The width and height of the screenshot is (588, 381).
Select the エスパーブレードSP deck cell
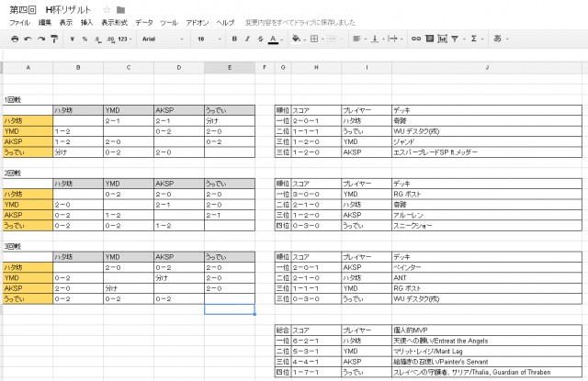[487, 152]
